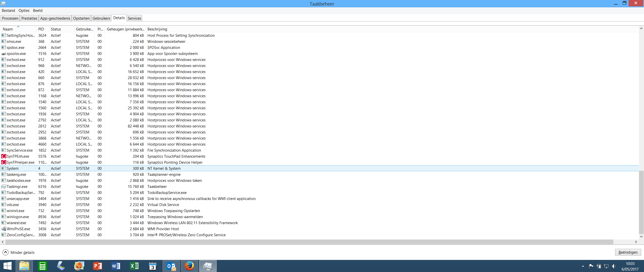Select the taskhostex.exe row
644x272 pixels.
pyautogui.click(x=319, y=181)
